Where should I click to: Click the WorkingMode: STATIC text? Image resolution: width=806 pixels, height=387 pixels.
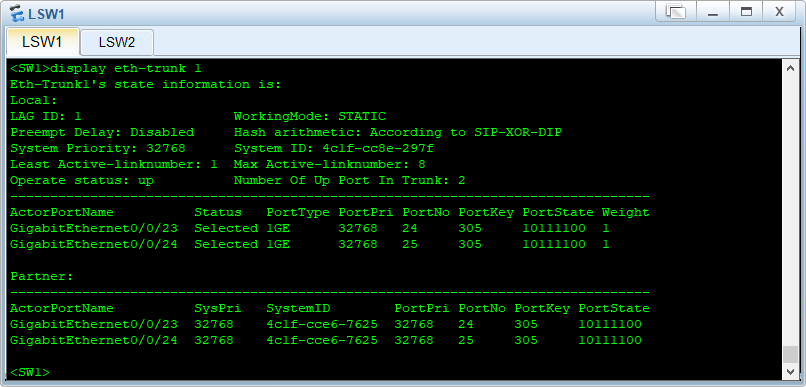click(x=310, y=116)
